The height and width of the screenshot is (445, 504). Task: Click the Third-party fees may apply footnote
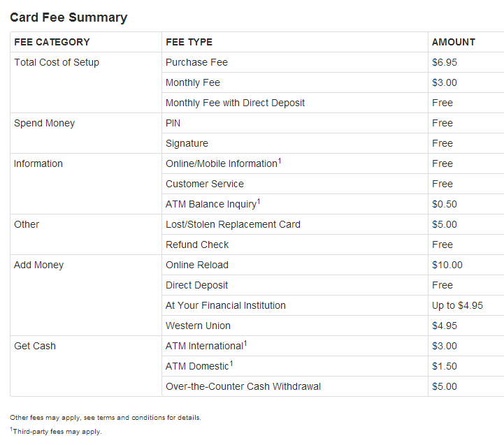(56, 431)
